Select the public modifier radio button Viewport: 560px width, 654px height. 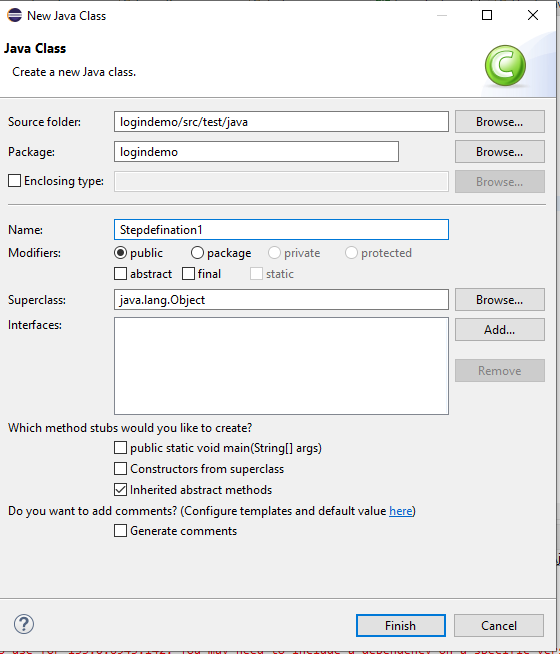[121, 253]
